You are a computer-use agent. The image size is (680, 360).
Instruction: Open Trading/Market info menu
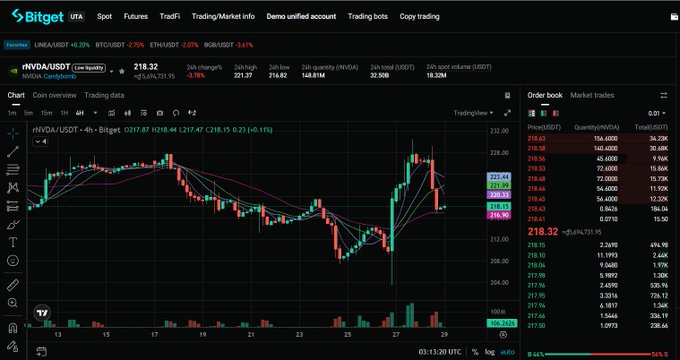223,16
